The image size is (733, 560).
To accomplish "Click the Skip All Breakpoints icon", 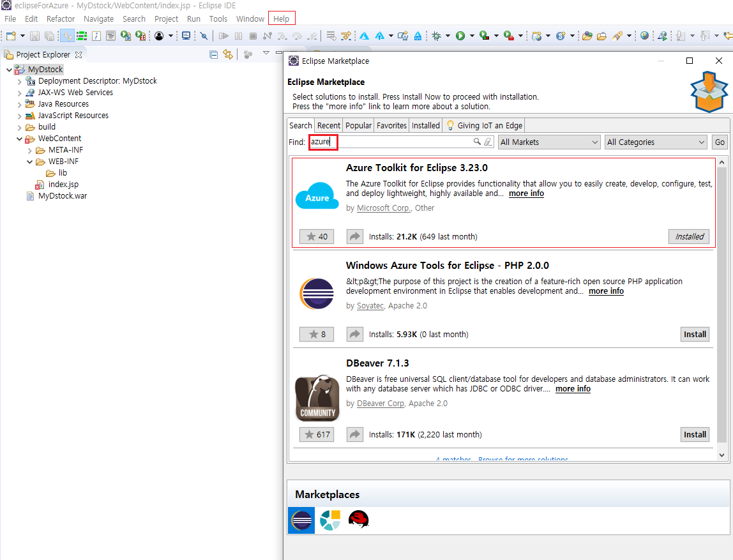I will [x=204, y=36].
